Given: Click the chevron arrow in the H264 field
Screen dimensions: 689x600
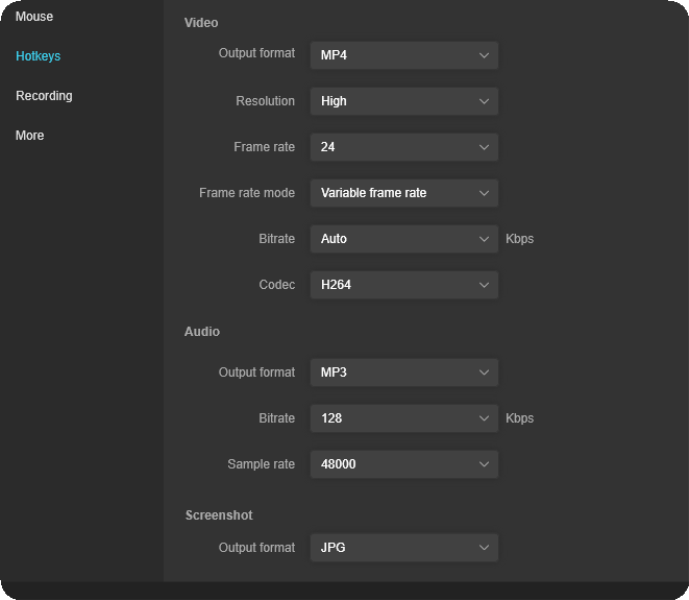Looking at the screenshot, I should tap(484, 285).
